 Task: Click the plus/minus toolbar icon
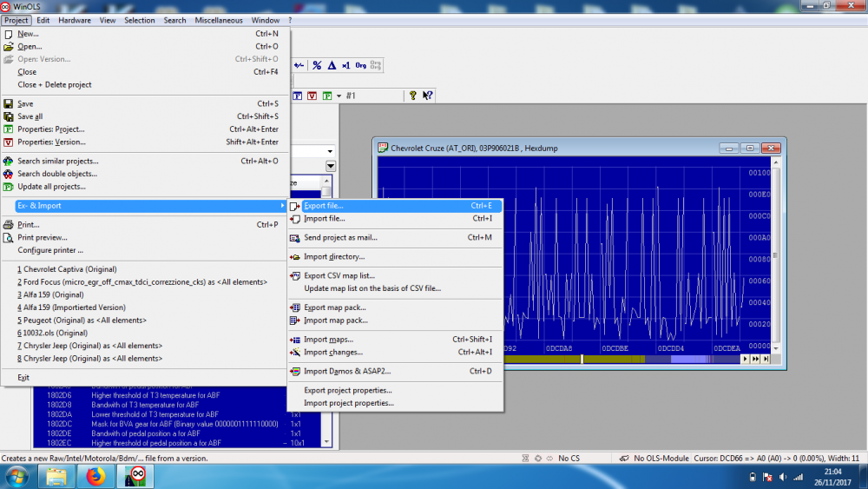299,65
